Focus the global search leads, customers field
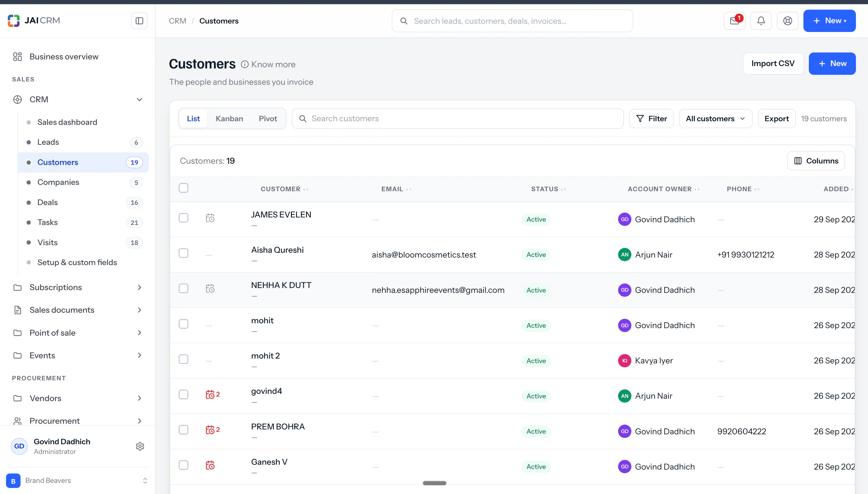The width and height of the screenshot is (868, 494). 512,21
